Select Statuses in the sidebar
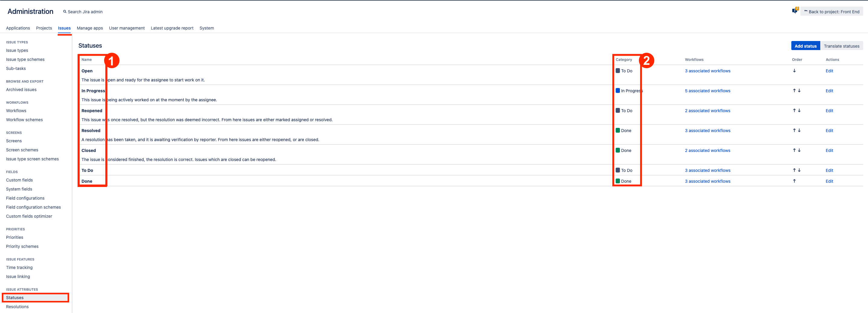 [x=35, y=298]
